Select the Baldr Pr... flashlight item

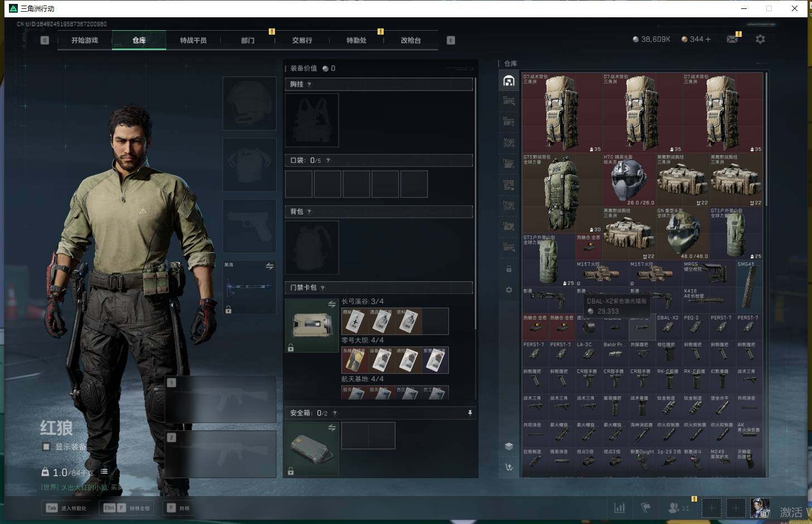(x=615, y=353)
